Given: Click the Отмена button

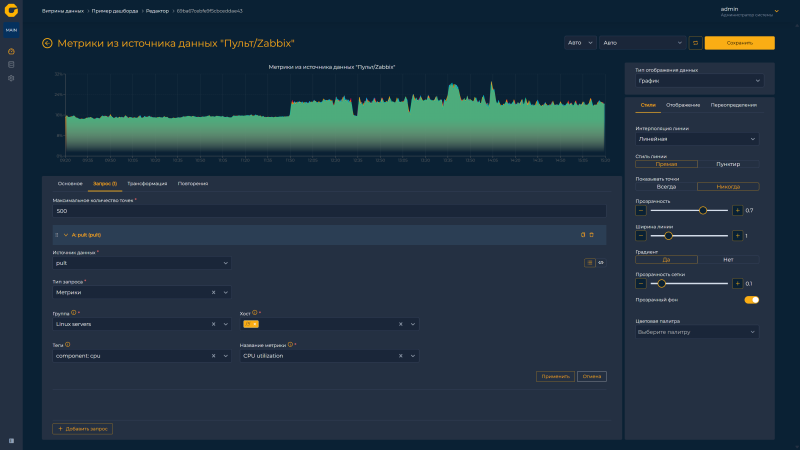Looking at the screenshot, I should [x=592, y=377].
